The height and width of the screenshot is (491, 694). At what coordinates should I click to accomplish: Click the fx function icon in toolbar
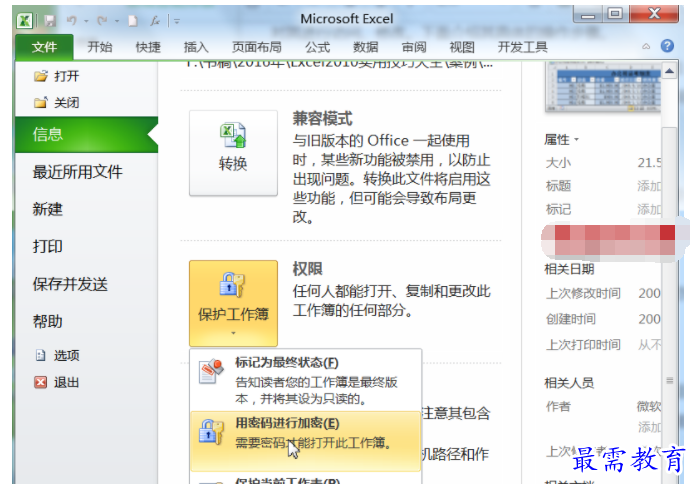155,20
